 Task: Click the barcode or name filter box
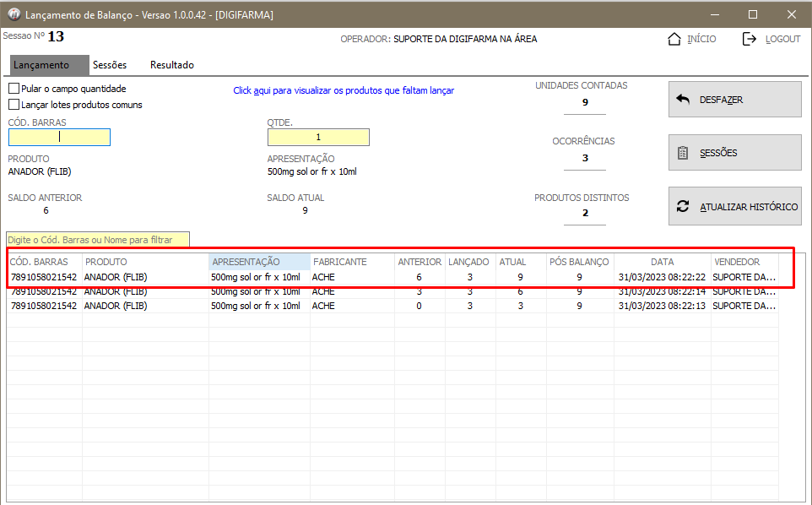point(98,240)
